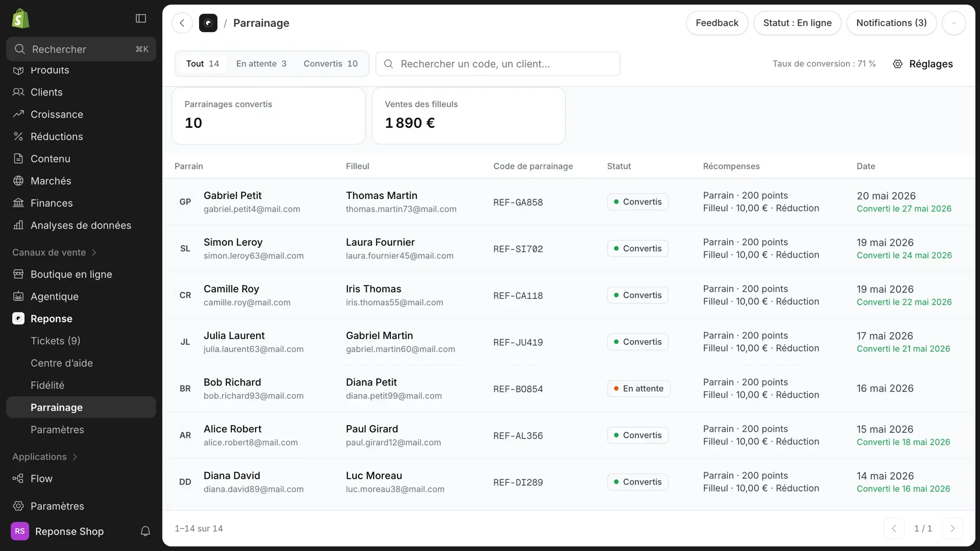This screenshot has width=980, height=551.
Task: Open Contenu in the sidebar
Action: (81, 159)
